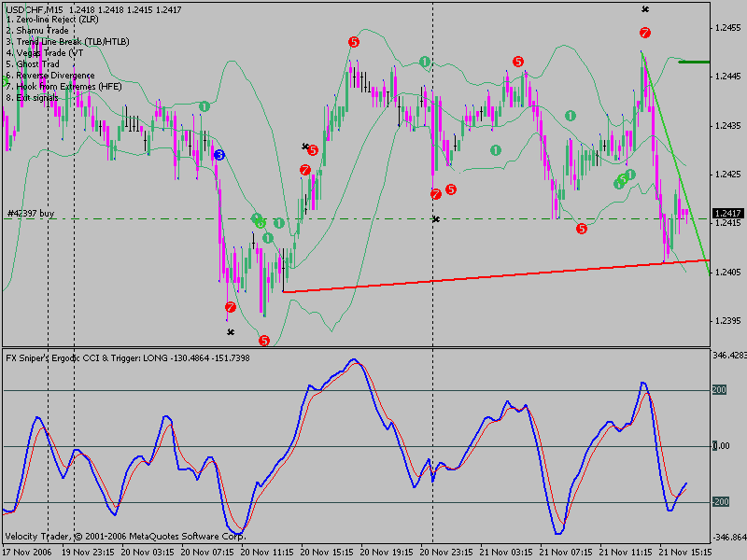Click the indicator 0.00 level label

click(721, 446)
